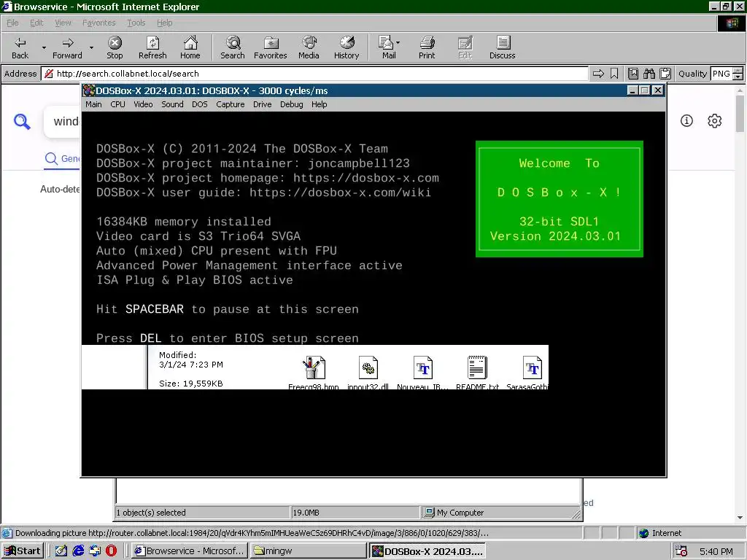Image resolution: width=747 pixels, height=560 pixels.
Task: Click the clipboard icon in Browservice toolbar
Action: click(x=665, y=74)
